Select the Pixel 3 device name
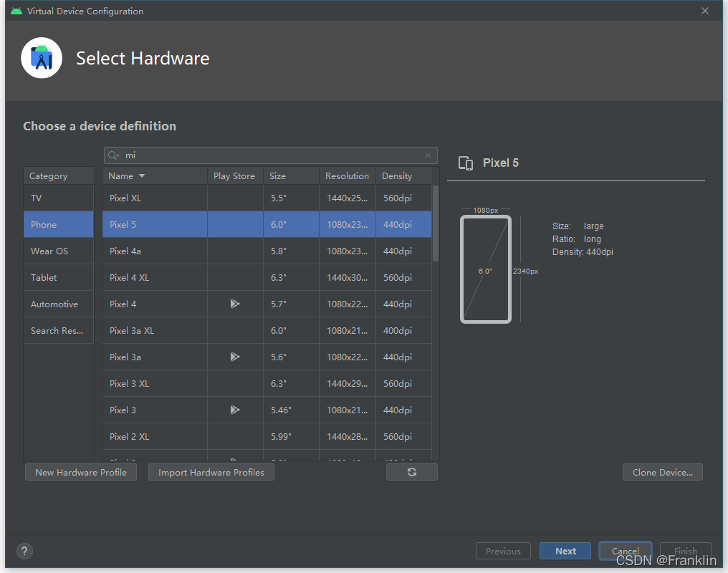 (x=123, y=410)
